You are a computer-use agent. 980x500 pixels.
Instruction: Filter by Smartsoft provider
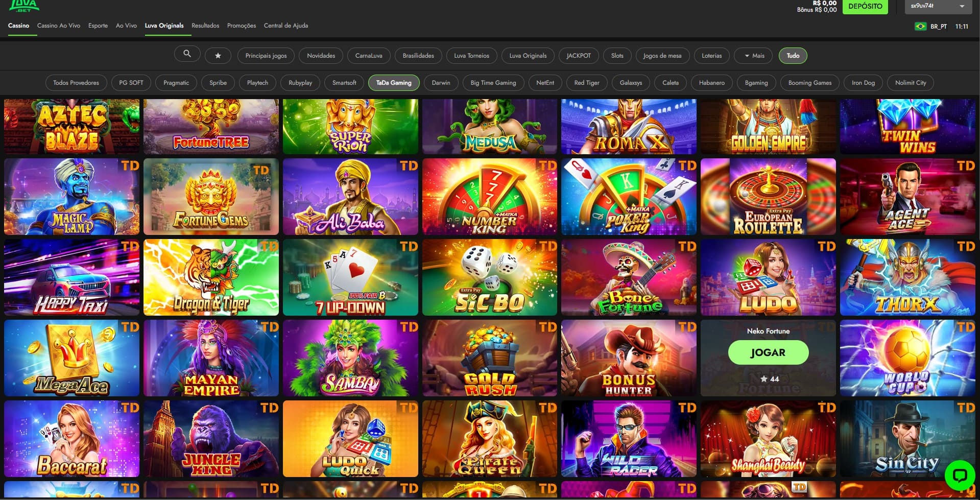[344, 83]
